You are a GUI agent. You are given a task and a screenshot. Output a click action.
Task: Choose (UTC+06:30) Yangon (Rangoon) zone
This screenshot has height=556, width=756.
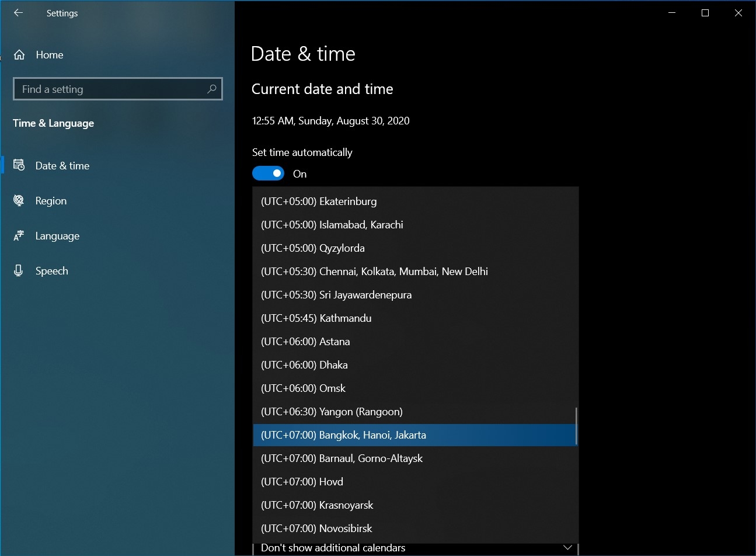[x=415, y=412]
